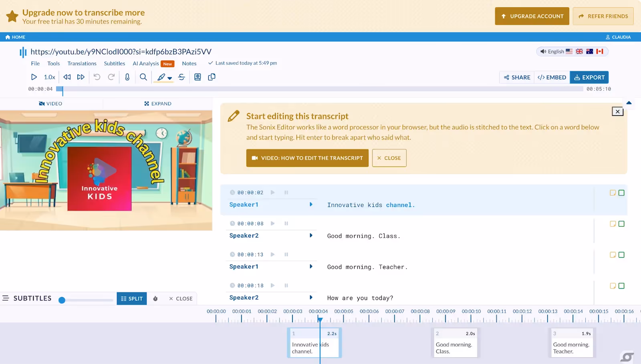Seek on the audio progress bar
Viewport: 641px width, 364px height.
(320, 89)
